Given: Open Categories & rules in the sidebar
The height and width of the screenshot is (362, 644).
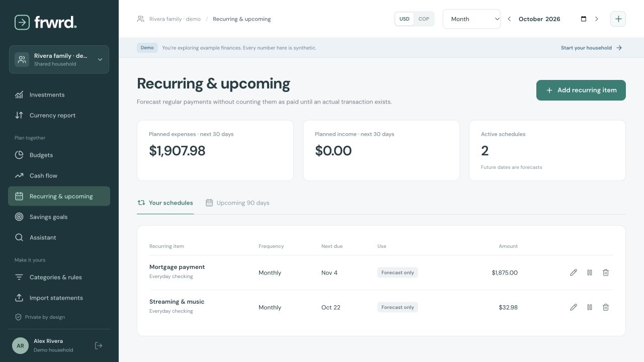Looking at the screenshot, I should coord(59,277).
